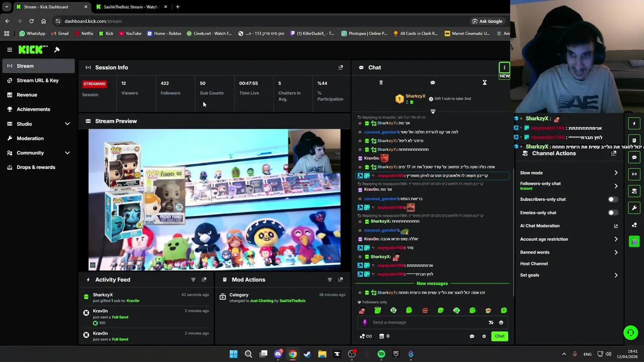644x362 pixels.
Task: Click the purple microphone in message box
Action: [365, 322]
